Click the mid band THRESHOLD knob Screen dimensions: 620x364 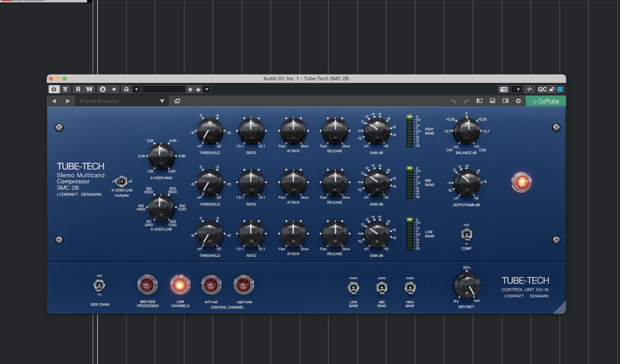[210, 182]
